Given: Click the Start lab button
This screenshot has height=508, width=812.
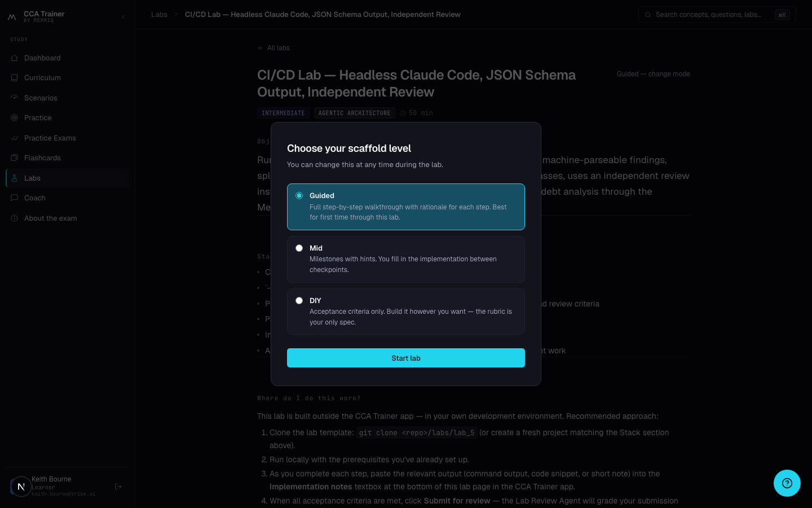Looking at the screenshot, I should pyautogui.click(x=406, y=358).
